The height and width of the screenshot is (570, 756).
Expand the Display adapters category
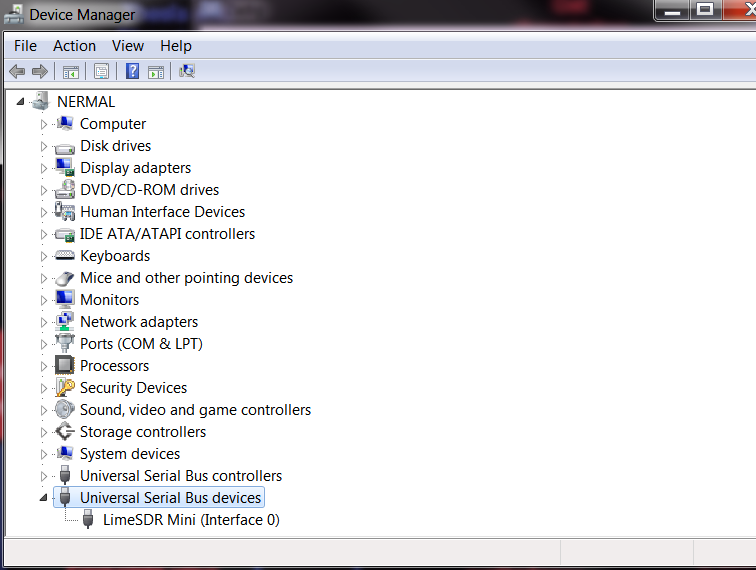[x=43, y=168]
